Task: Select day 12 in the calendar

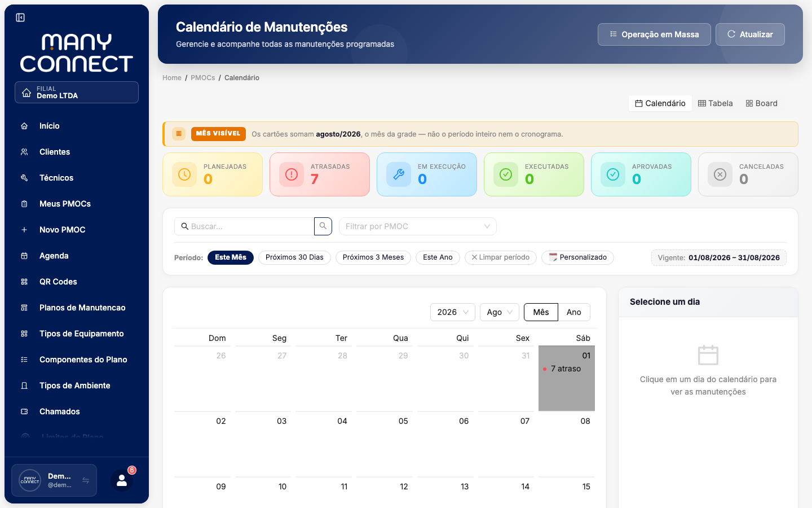Action: 385,492
